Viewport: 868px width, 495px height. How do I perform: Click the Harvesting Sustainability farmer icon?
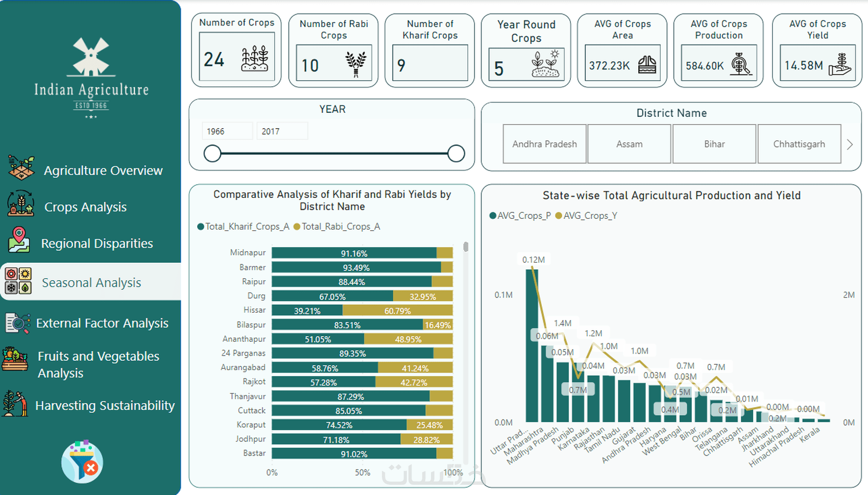[x=15, y=403]
